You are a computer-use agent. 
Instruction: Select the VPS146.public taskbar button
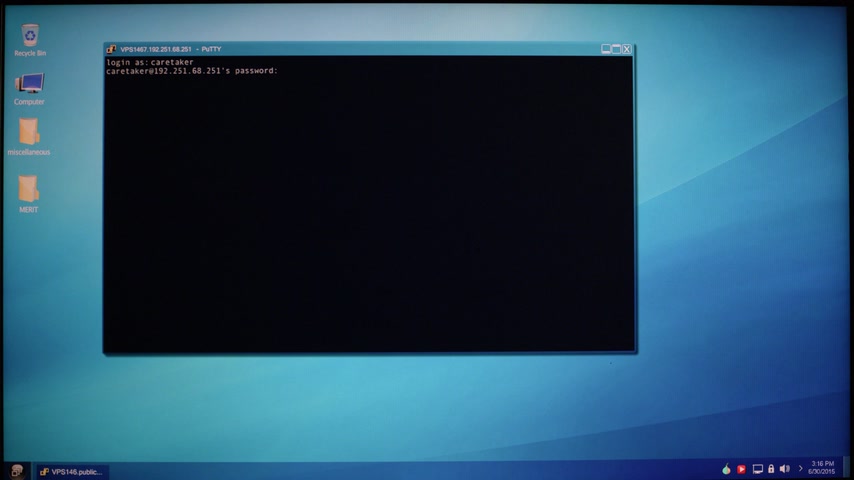pyautogui.click(x=72, y=471)
